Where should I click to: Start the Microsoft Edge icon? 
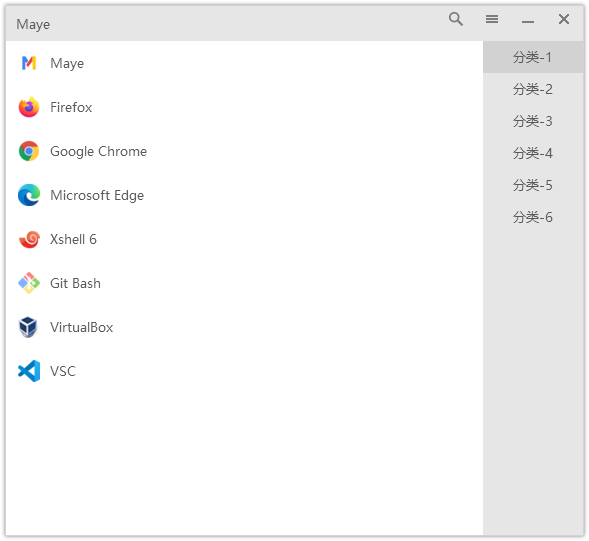(x=29, y=195)
